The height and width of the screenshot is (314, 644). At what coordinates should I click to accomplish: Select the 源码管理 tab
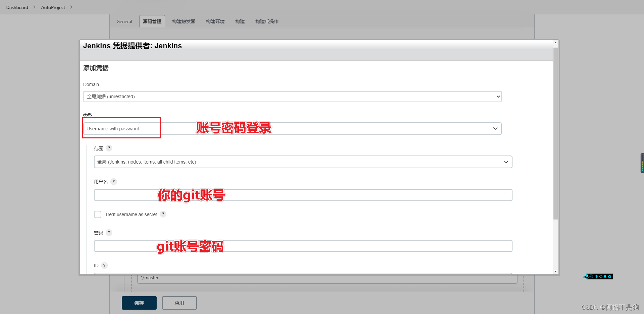tap(152, 21)
